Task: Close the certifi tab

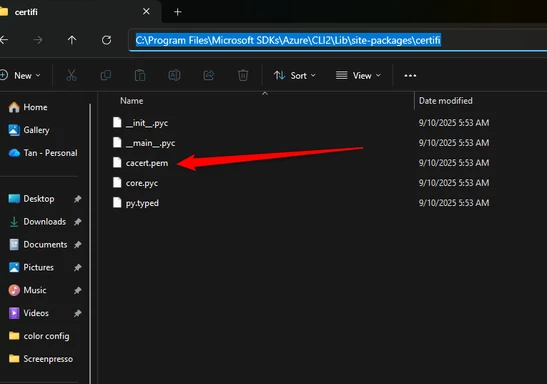Action: coord(146,12)
